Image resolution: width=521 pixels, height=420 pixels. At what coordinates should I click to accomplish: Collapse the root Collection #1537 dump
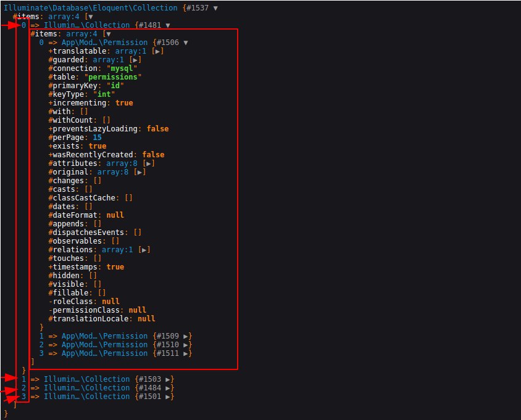pos(215,8)
